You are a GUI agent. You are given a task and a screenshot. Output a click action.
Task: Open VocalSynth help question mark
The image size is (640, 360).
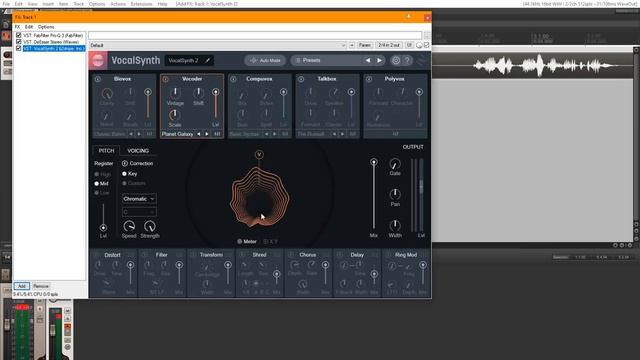pos(407,60)
